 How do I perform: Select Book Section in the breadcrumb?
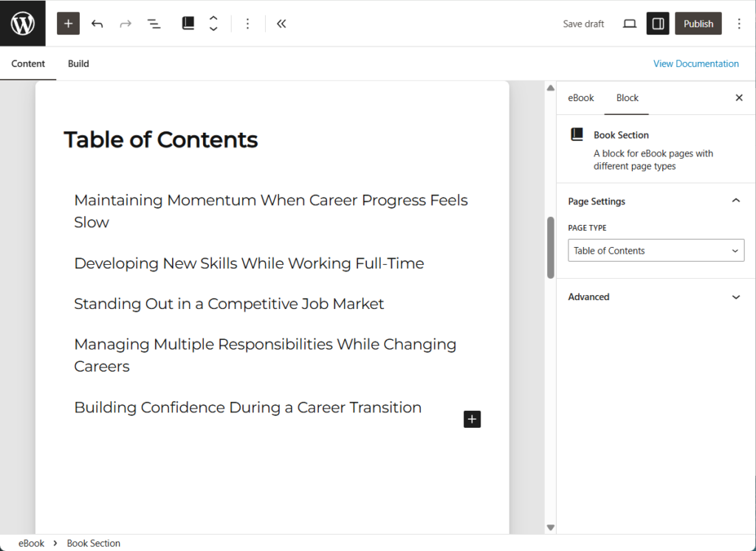point(93,543)
